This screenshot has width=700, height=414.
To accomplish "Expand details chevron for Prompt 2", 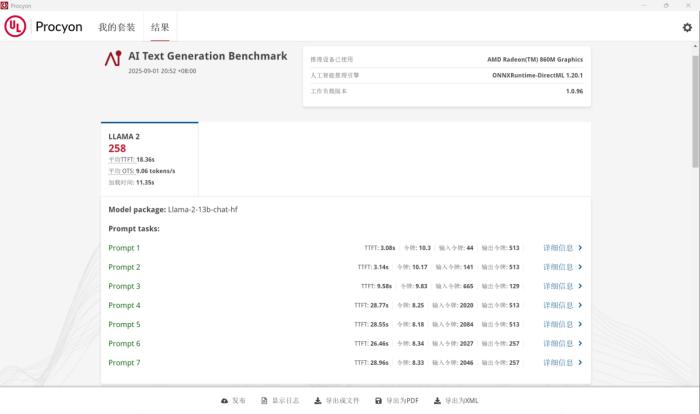I will click(580, 267).
